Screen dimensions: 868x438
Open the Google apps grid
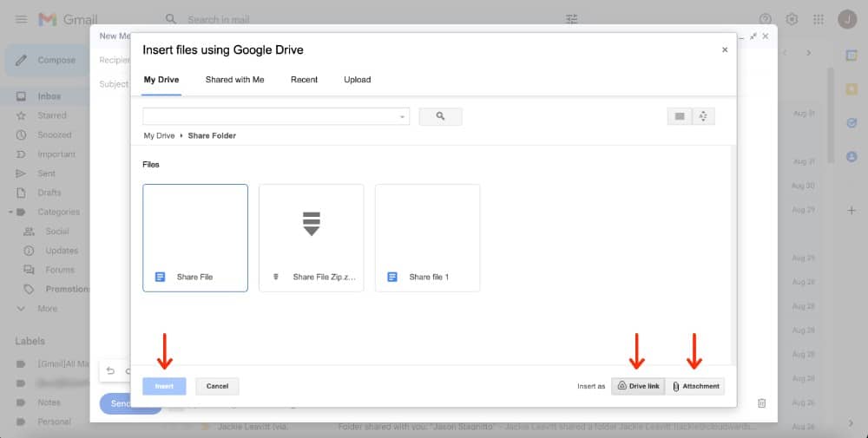(x=819, y=19)
